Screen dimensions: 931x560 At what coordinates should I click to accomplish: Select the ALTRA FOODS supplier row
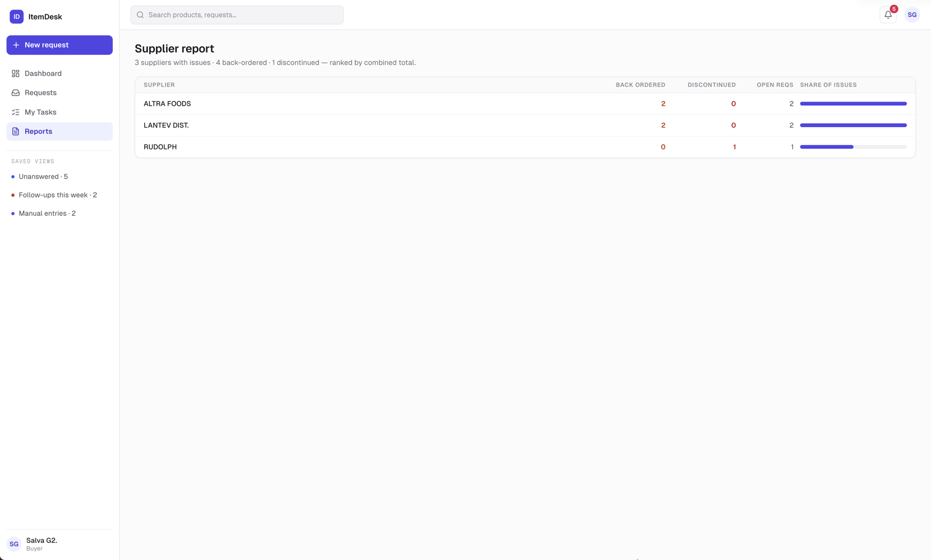coord(525,104)
